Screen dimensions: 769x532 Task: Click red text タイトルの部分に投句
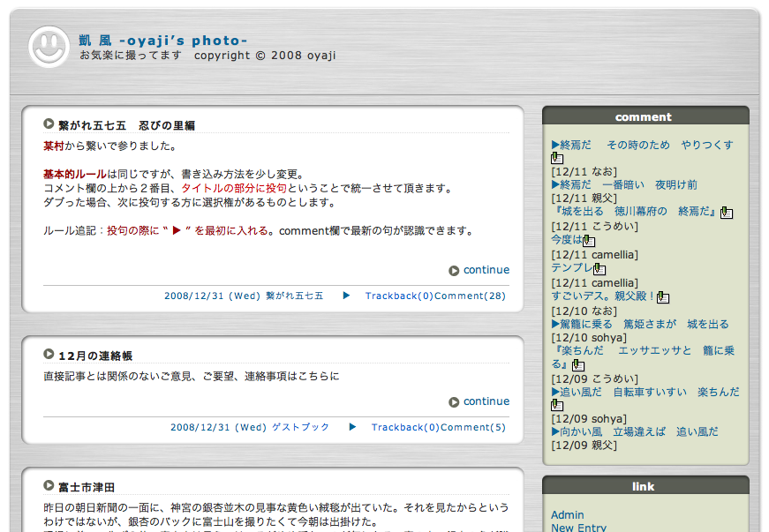pos(234,188)
